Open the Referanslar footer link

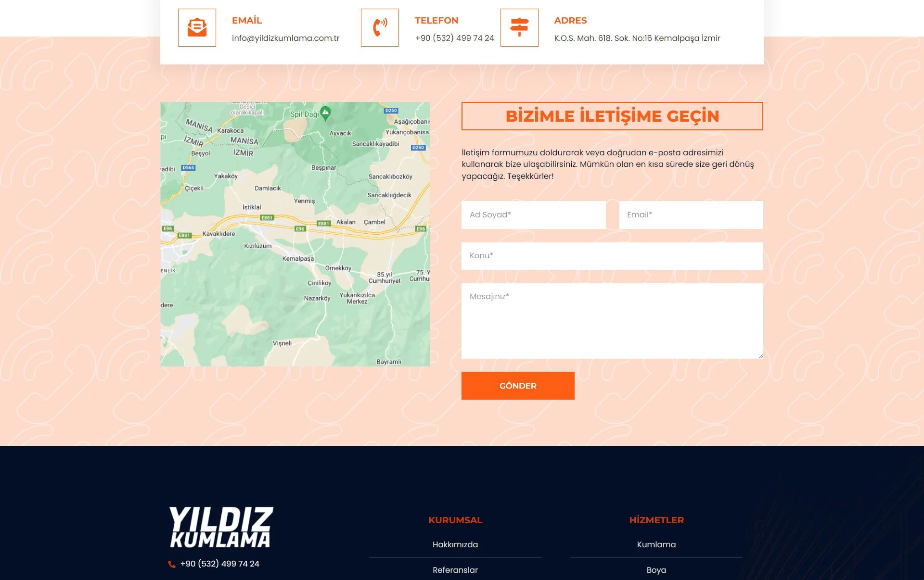(x=455, y=570)
